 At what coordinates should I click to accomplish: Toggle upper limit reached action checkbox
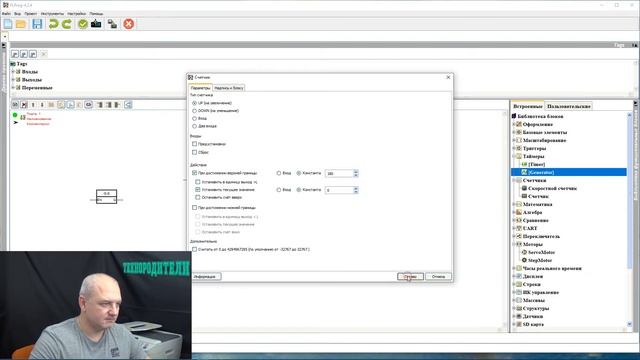click(x=194, y=173)
